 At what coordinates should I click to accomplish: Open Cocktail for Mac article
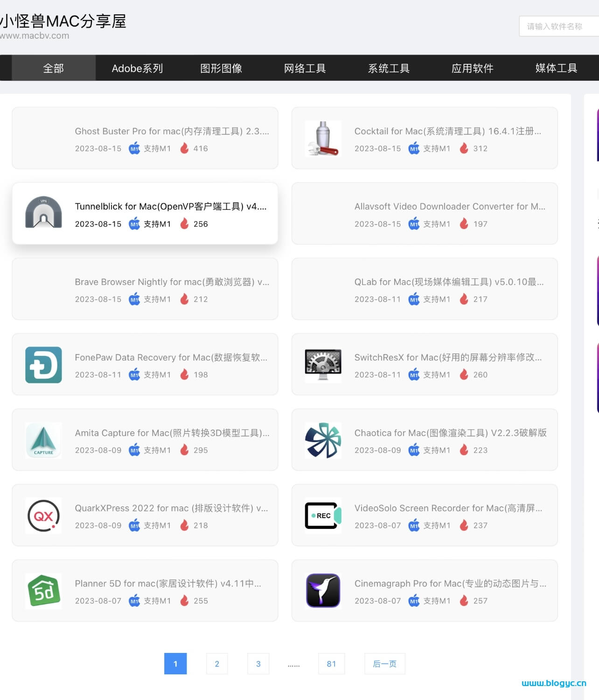pos(448,131)
